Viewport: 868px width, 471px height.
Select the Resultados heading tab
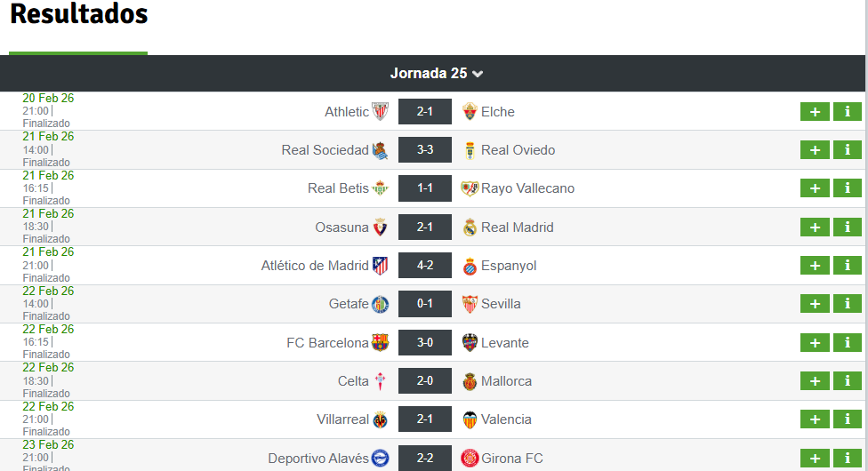point(78,15)
